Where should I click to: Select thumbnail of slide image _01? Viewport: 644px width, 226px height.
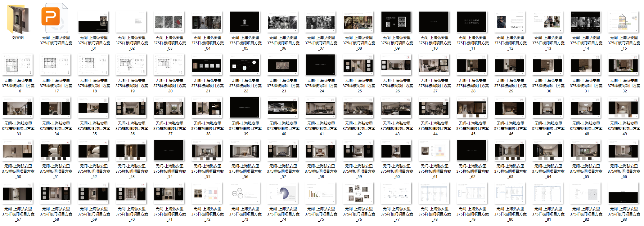[93, 22]
